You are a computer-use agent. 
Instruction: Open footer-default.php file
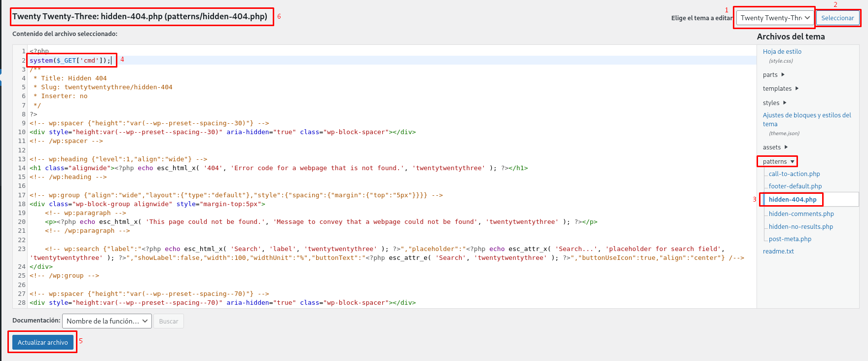tap(795, 186)
